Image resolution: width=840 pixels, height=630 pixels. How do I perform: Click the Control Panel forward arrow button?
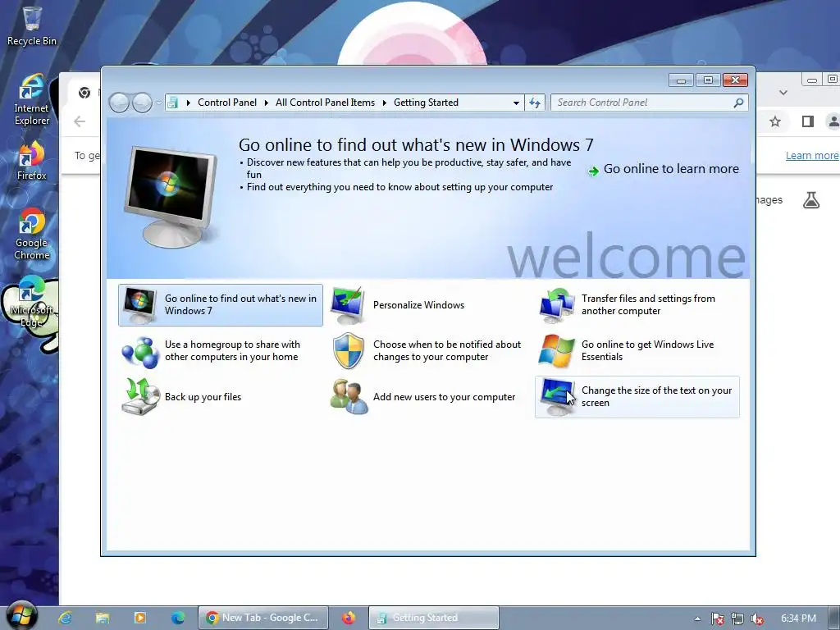tap(142, 103)
